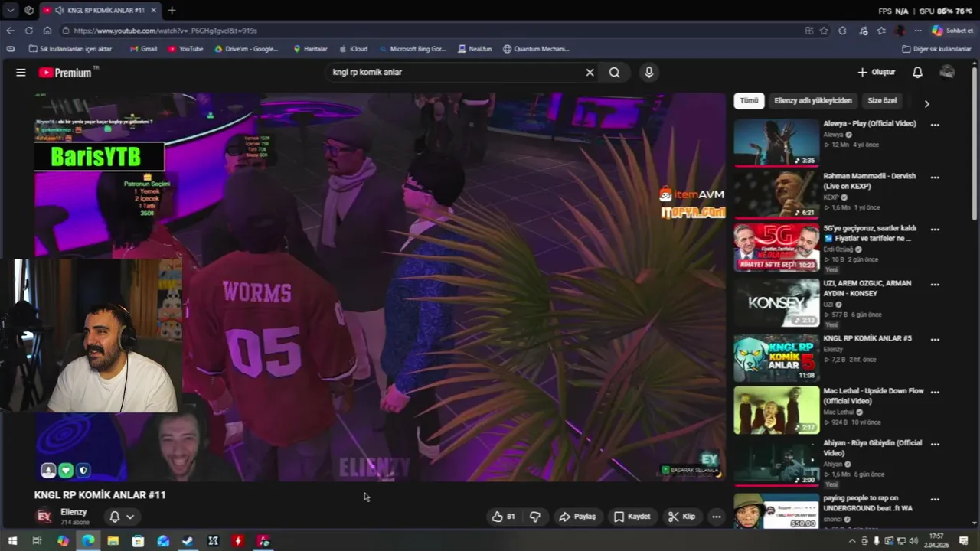This screenshot has height=551, width=980.
Task: Open options for Ahiyan - Rüya Gibiydin video
Action: pyautogui.click(x=935, y=445)
